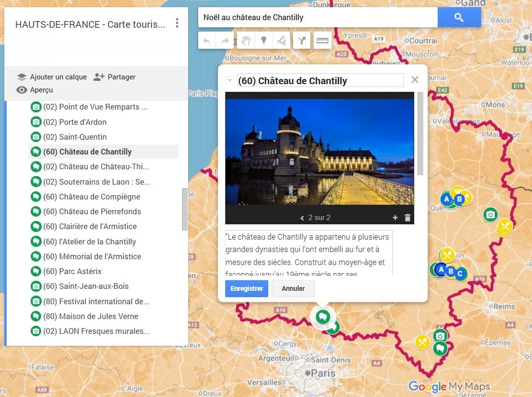Open the Aperçu eye preview toggle
This screenshot has height=397, width=532.
45,90
